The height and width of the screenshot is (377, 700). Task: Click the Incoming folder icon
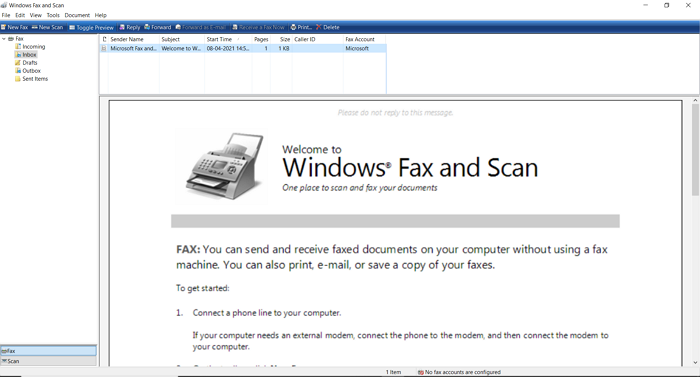click(18, 46)
